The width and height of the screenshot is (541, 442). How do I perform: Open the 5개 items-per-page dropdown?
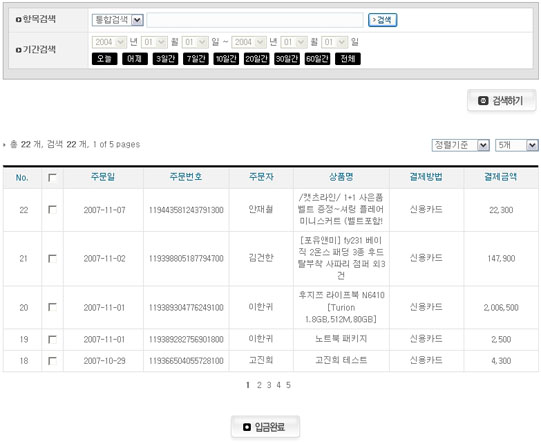pyautogui.click(x=517, y=145)
